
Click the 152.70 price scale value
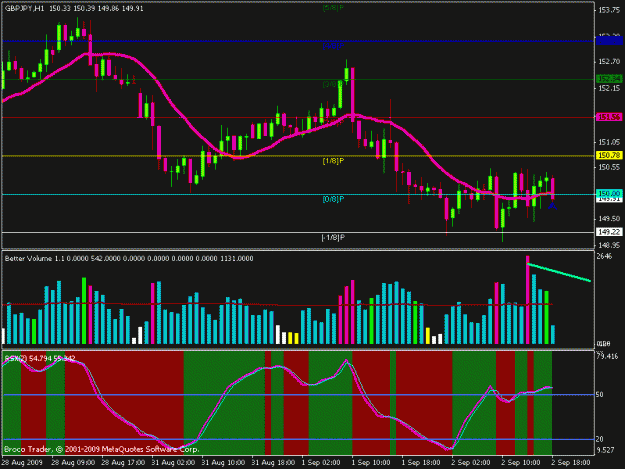point(609,61)
